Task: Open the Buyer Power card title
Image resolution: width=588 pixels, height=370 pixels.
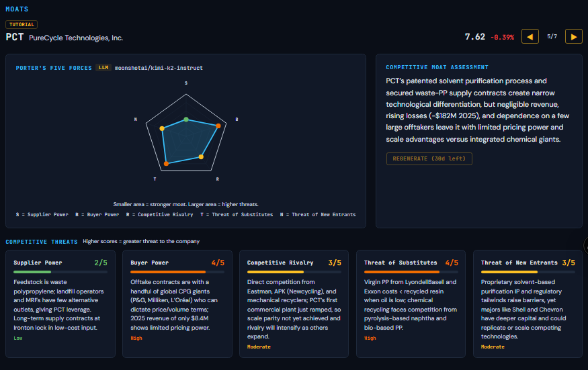Action: (150, 263)
